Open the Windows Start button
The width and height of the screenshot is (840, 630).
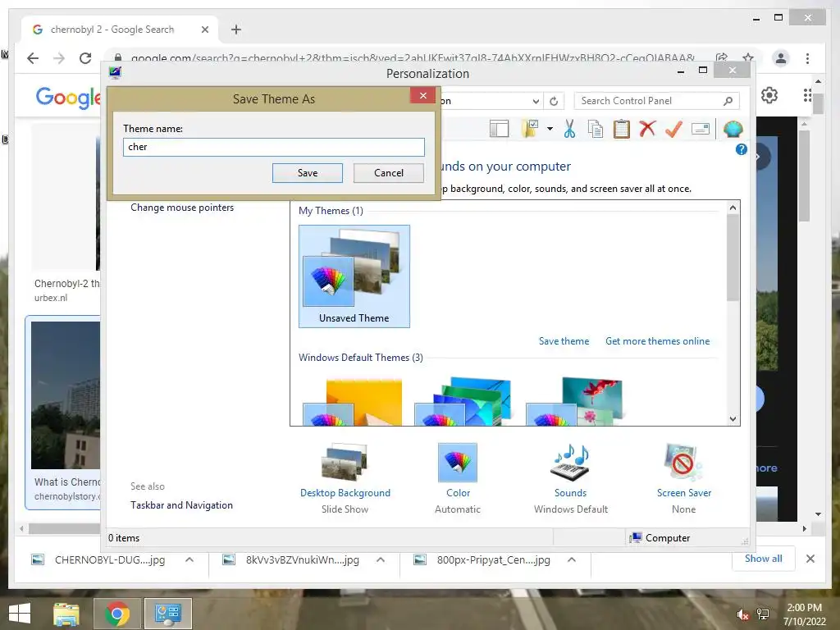coord(20,613)
